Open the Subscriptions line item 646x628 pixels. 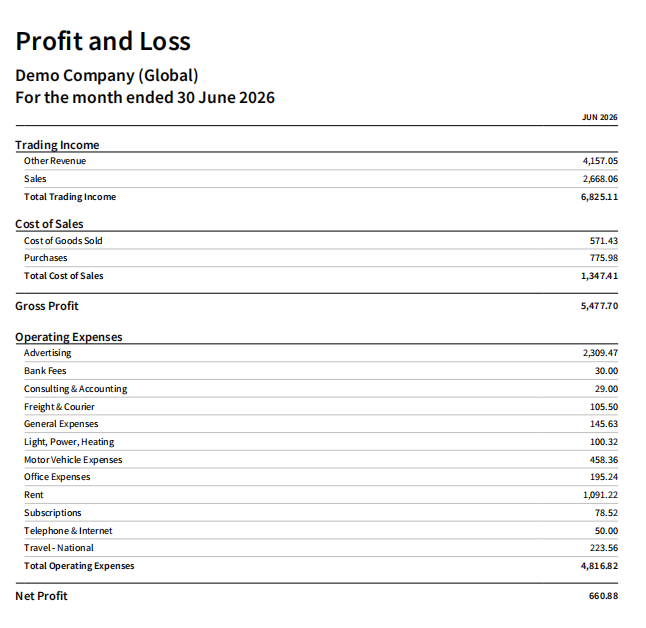(52, 513)
